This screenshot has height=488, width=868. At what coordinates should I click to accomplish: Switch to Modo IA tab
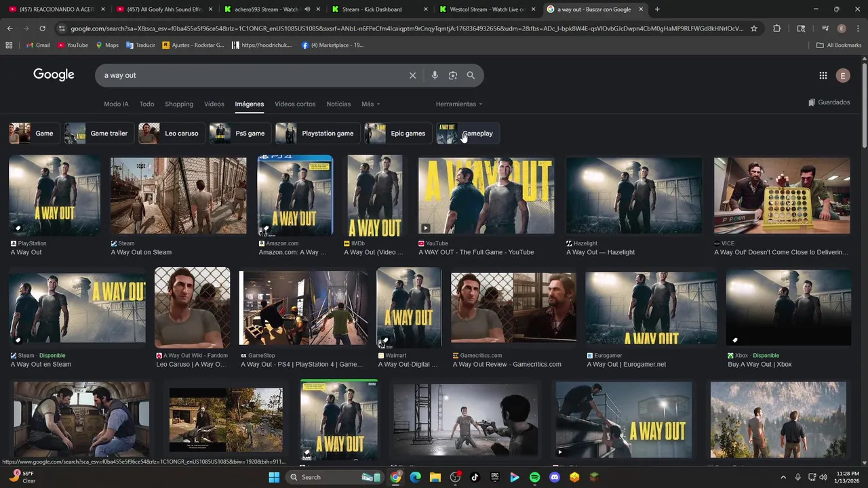(116, 104)
